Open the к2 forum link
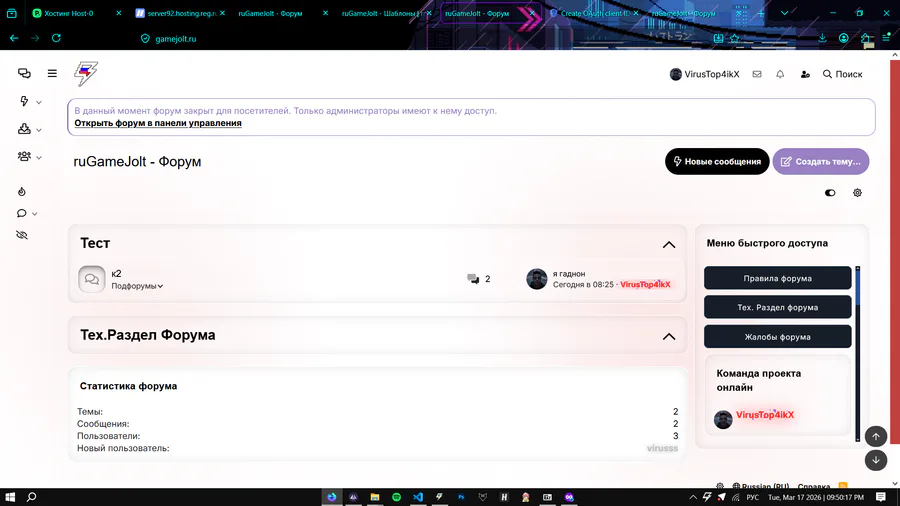900x506 pixels. coord(117,274)
